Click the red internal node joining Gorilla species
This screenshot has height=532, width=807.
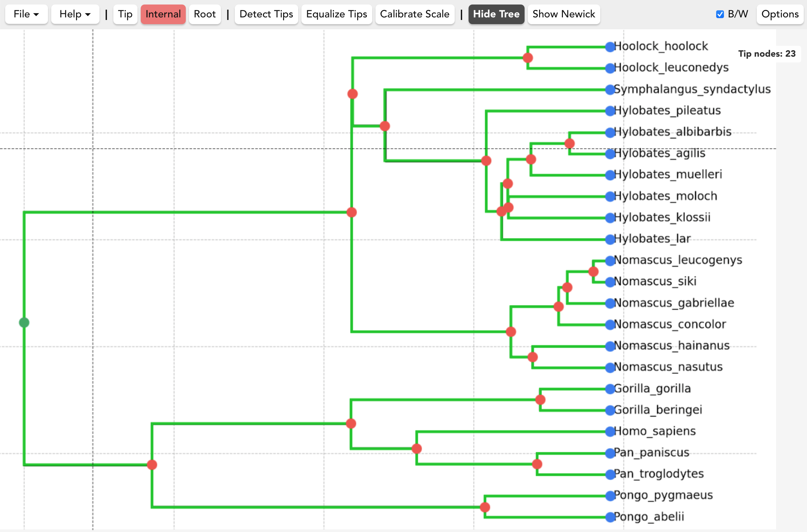[x=540, y=400]
